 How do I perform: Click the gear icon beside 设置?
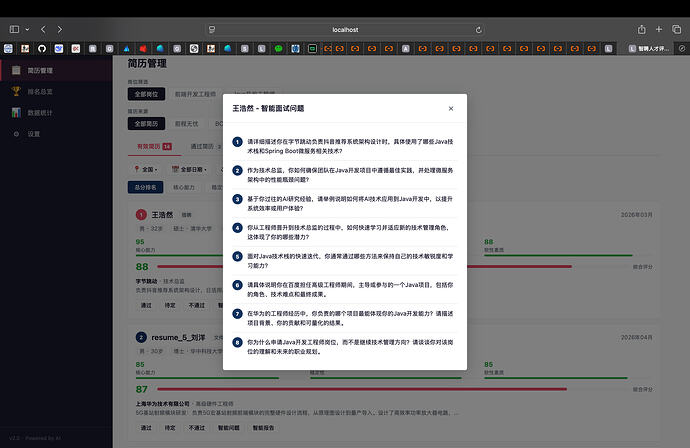pos(16,134)
